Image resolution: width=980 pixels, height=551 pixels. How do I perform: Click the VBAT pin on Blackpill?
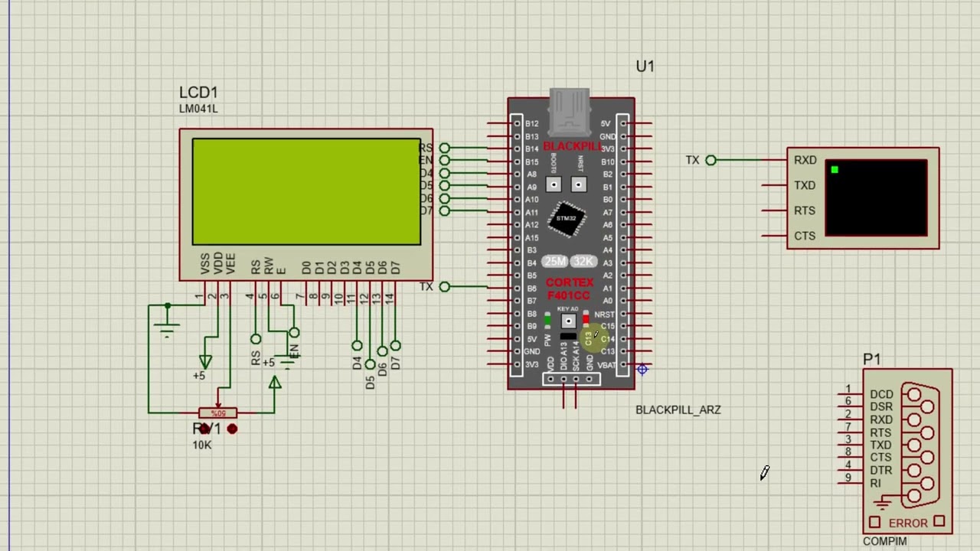pyautogui.click(x=606, y=364)
